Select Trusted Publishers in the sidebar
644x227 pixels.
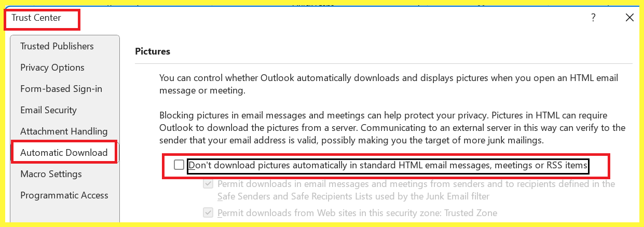57,46
